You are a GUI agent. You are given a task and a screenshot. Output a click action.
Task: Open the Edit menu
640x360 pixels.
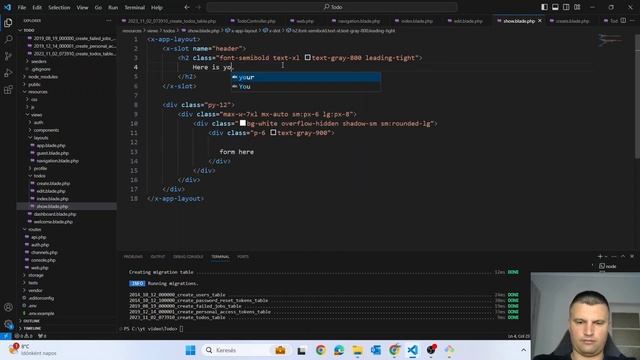click(x=37, y=7)
